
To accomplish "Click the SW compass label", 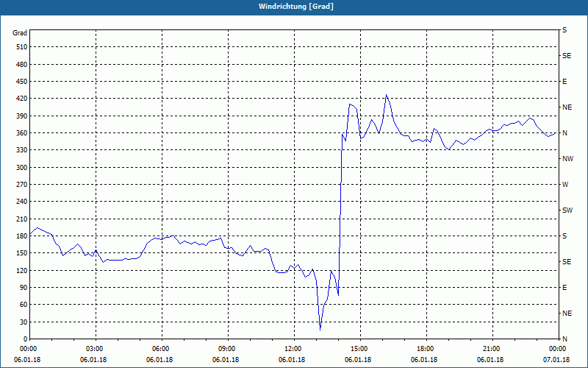I will click(x=567, y=210).
